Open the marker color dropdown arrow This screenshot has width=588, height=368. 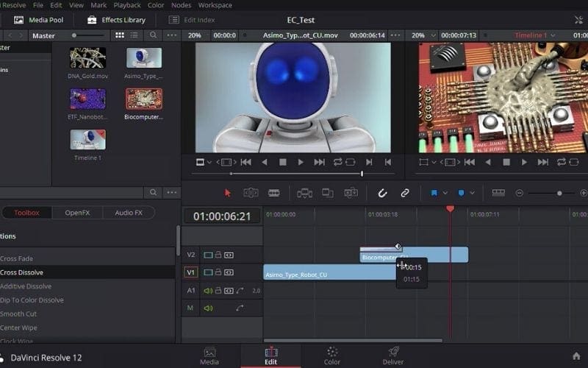(472, 193)
